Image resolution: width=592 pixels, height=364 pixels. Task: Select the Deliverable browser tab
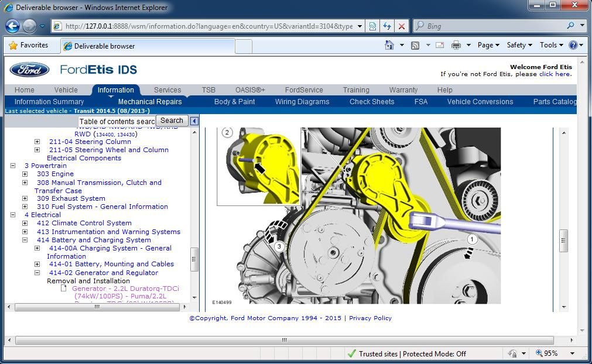tap(147, 46)
